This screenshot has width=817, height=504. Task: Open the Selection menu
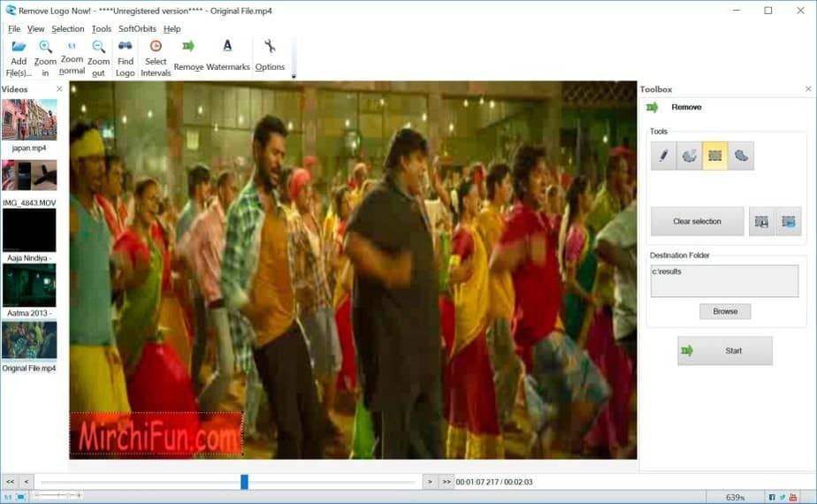[68, 28]
